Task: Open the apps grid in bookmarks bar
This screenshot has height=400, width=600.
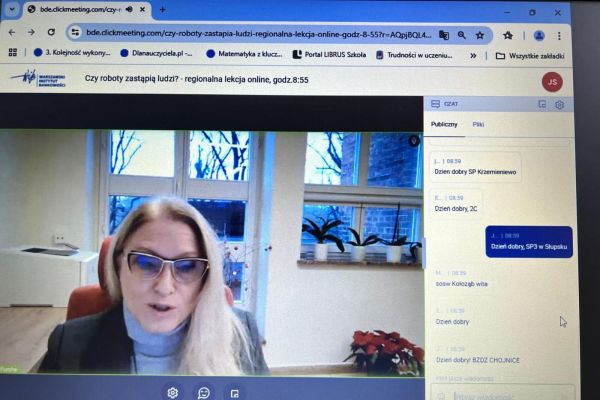Action: click(13, 52)
